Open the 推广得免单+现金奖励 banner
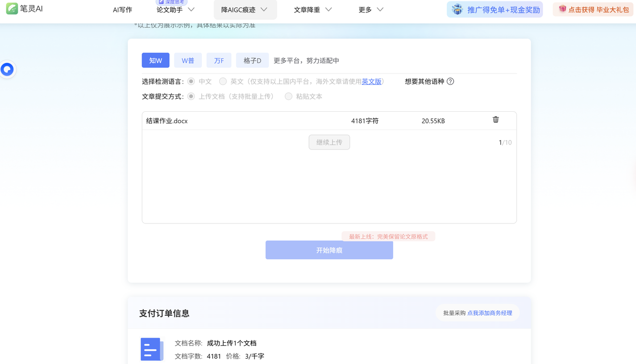The width and height of the screenshot is (636, 364). [x=495, y=9]
